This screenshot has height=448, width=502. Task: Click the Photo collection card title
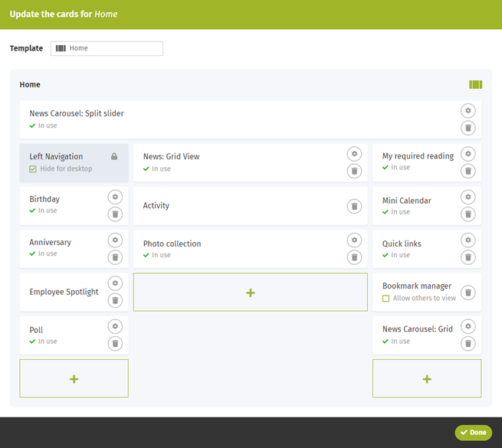pyautogui.click(x=172, y=244)
